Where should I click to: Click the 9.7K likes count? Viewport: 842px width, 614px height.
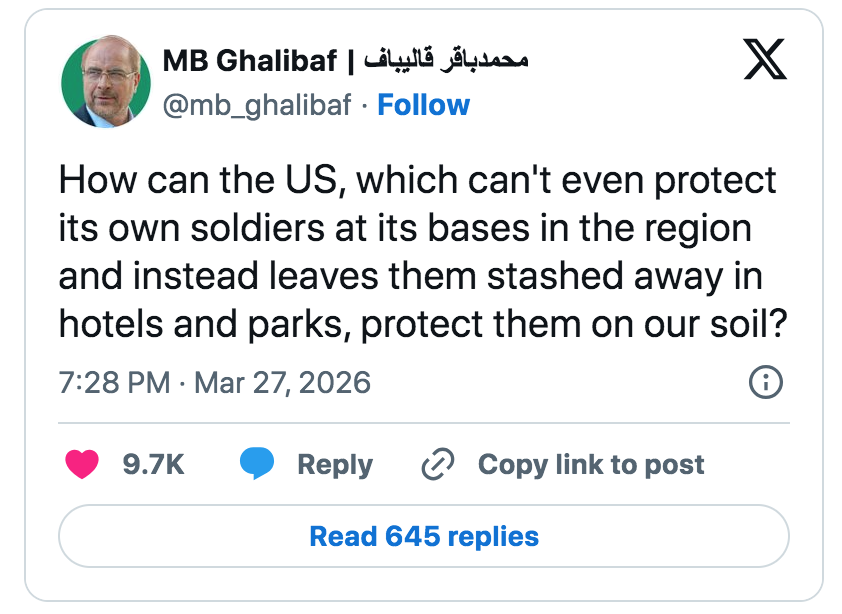pyautogui.click(x=152, y=464)
